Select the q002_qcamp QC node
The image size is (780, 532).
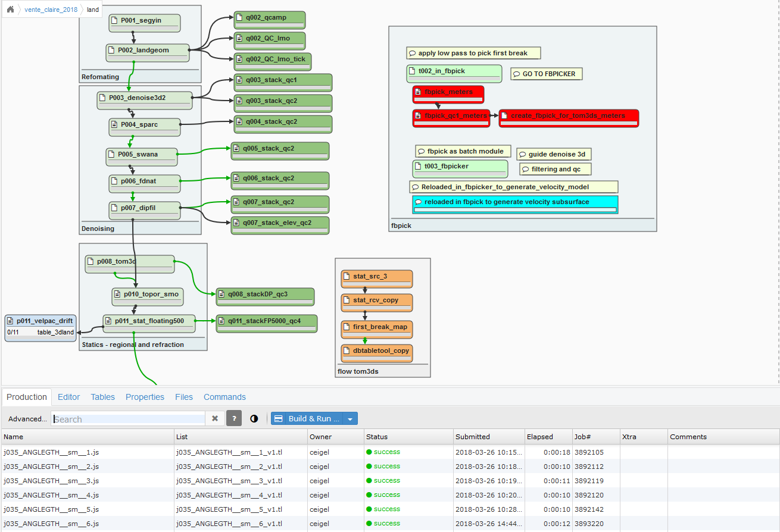(x=269, y=18)
